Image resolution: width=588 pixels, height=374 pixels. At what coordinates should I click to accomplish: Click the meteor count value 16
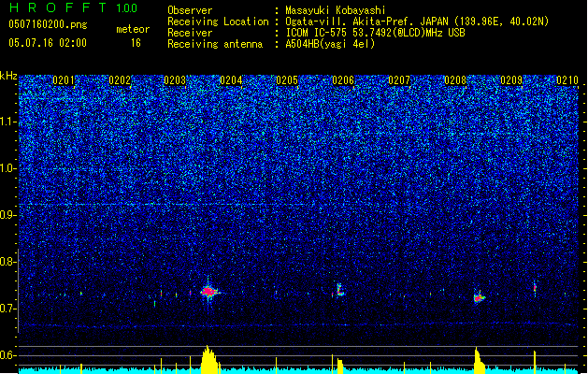point(136,43)
